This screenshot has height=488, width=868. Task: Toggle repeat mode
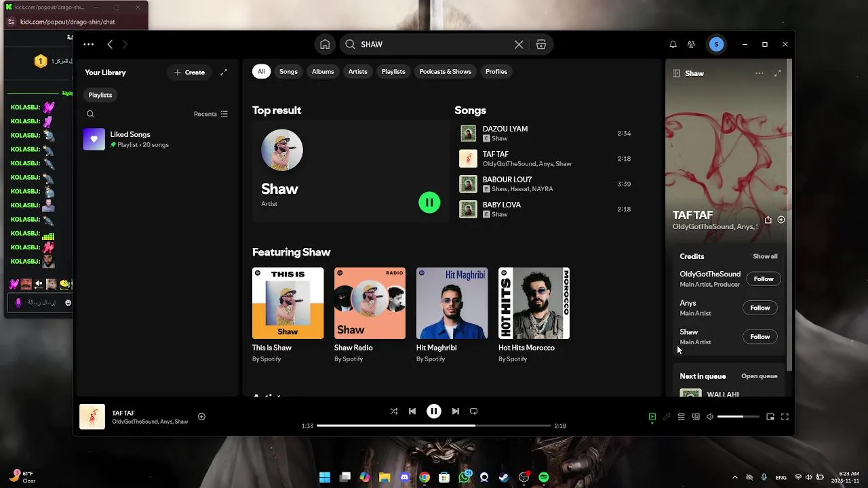[474, 411]
